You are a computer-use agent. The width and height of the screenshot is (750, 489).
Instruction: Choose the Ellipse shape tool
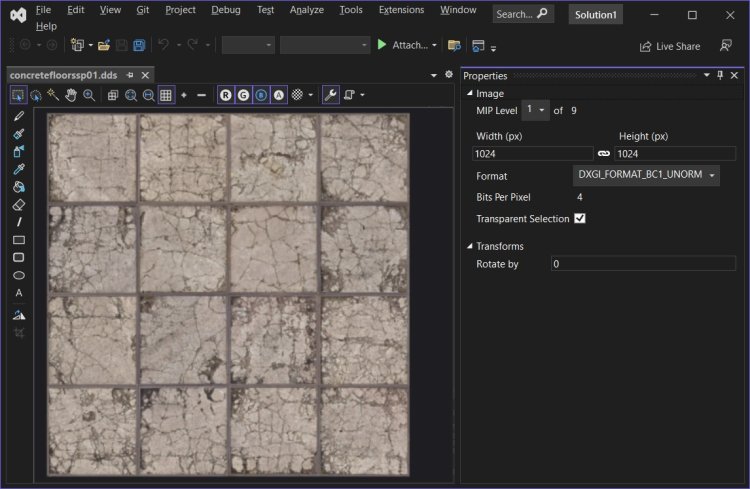tap(19, 275)
